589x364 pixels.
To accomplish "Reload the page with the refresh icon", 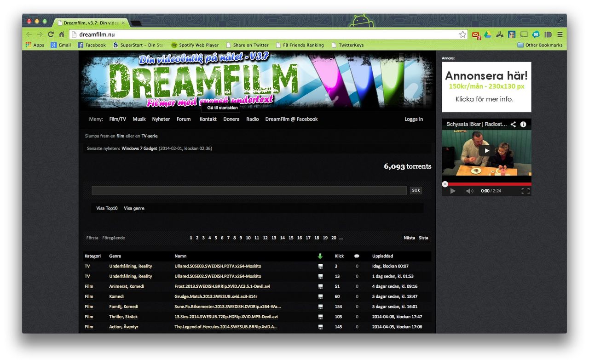I will 51,34.
